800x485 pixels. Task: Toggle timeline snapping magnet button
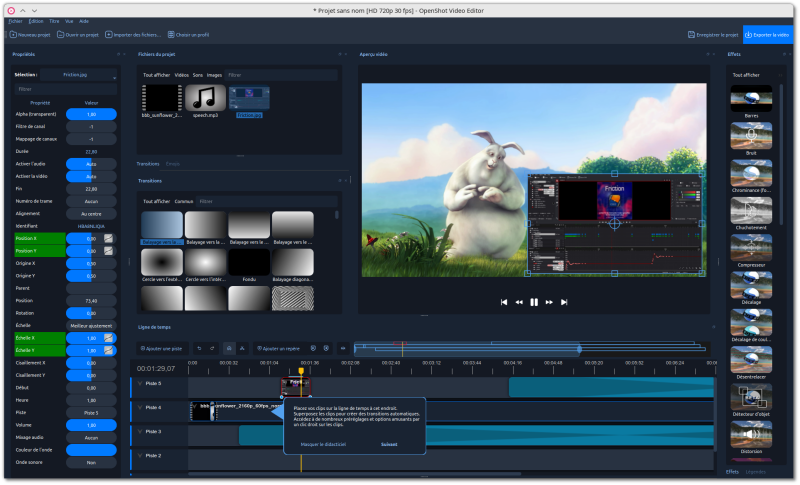228,348
